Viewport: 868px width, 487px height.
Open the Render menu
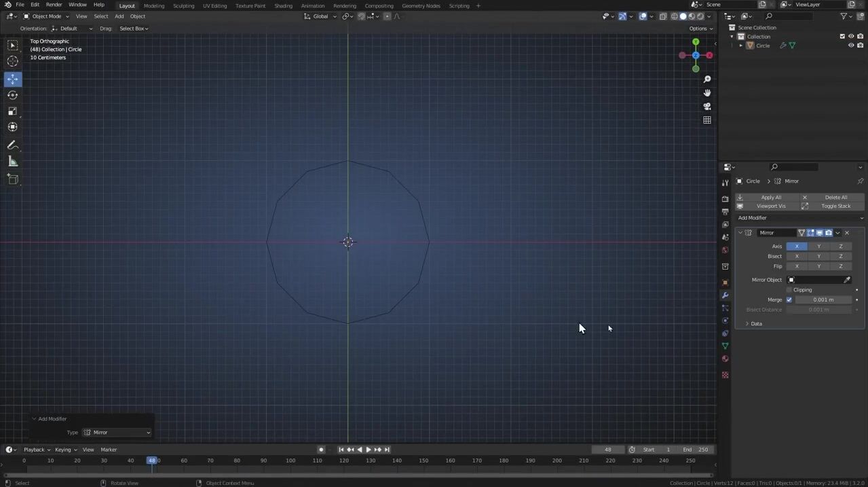click(54, 5)
